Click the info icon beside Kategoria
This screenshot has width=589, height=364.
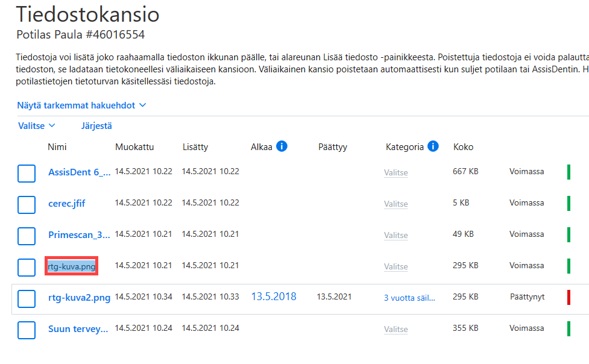[433, 146]
